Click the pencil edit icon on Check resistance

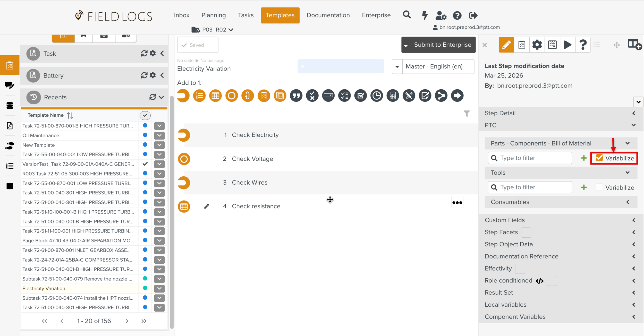pos(206,206)
